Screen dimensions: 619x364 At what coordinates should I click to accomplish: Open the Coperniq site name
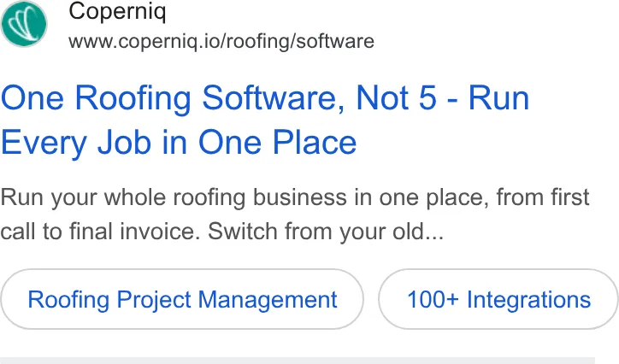[x=117, y=12]
